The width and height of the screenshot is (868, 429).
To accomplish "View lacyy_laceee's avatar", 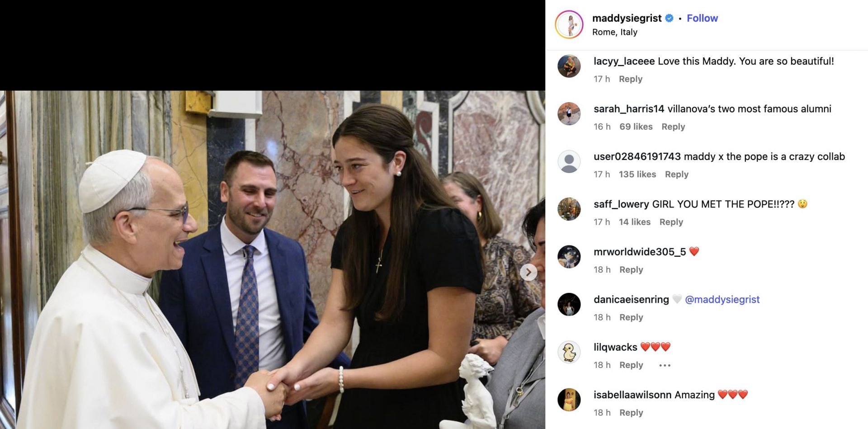I will [x=569, y=66].
